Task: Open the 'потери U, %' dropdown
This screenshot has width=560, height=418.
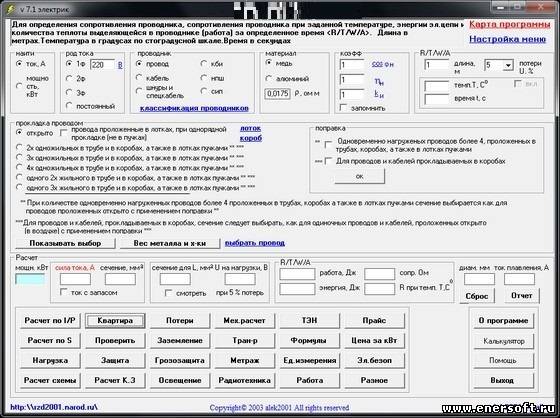Action: (x=508, y=65)
